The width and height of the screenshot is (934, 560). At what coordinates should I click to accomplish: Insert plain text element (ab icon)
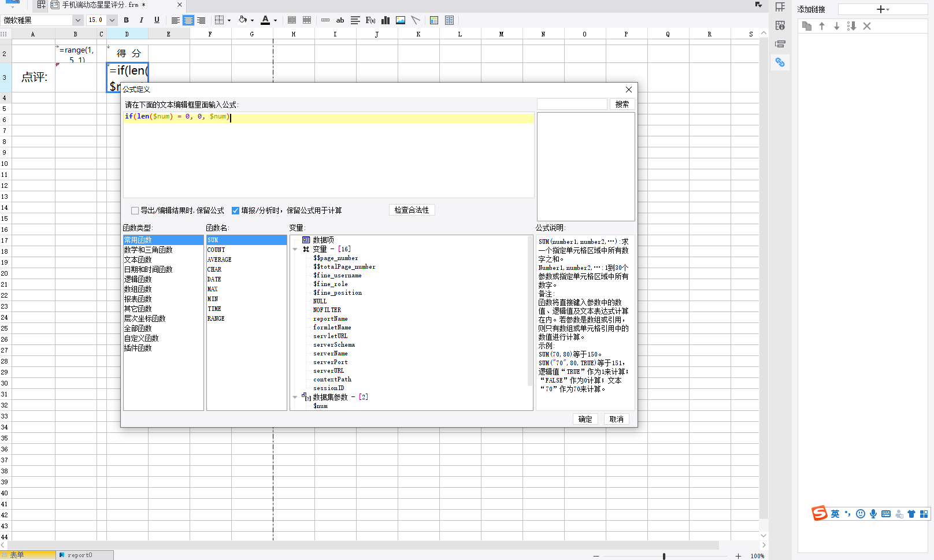[340, 20]
